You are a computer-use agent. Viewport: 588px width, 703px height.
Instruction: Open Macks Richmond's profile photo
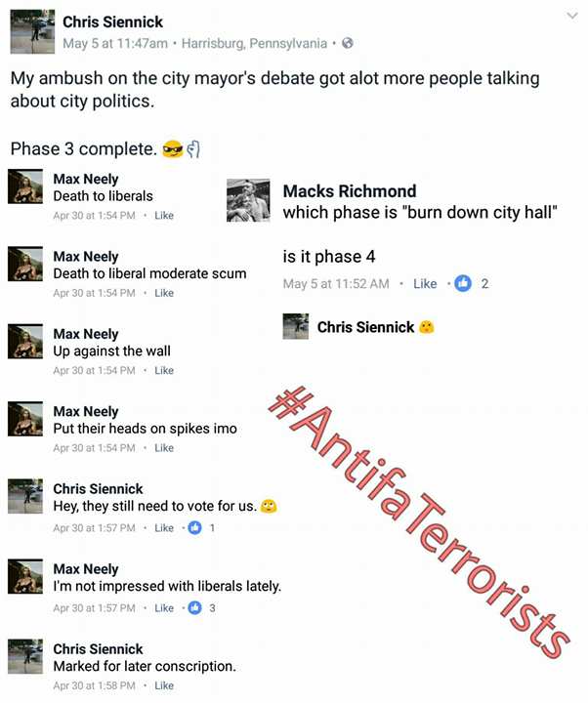click(248, 200)
